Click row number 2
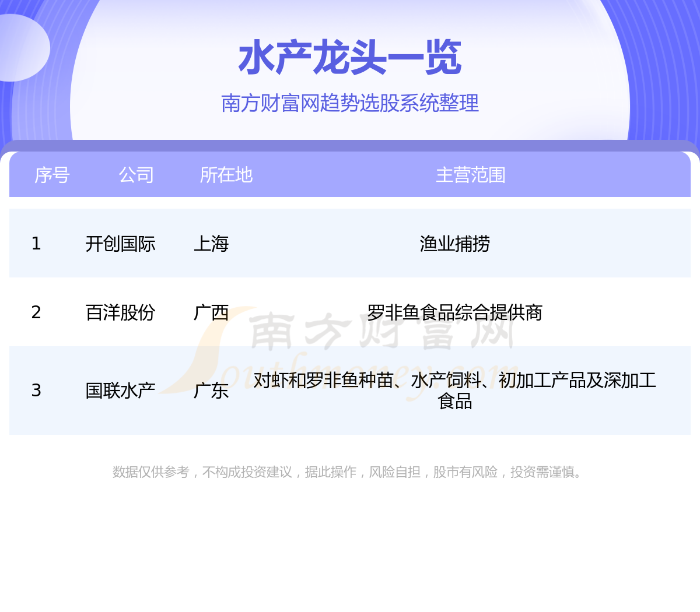 tap(36, 312)
